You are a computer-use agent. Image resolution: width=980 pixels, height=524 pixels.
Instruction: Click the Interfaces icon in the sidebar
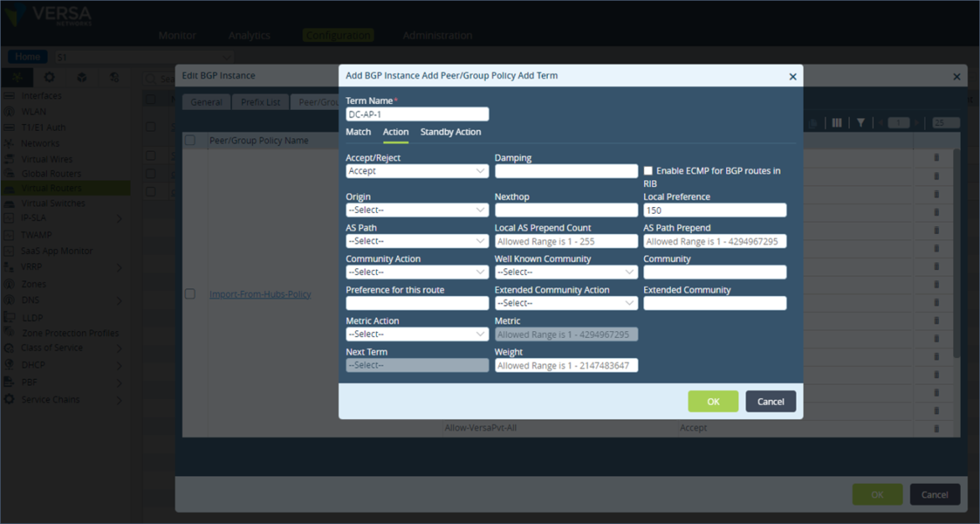pyautogui.click(x=9, y=96)
